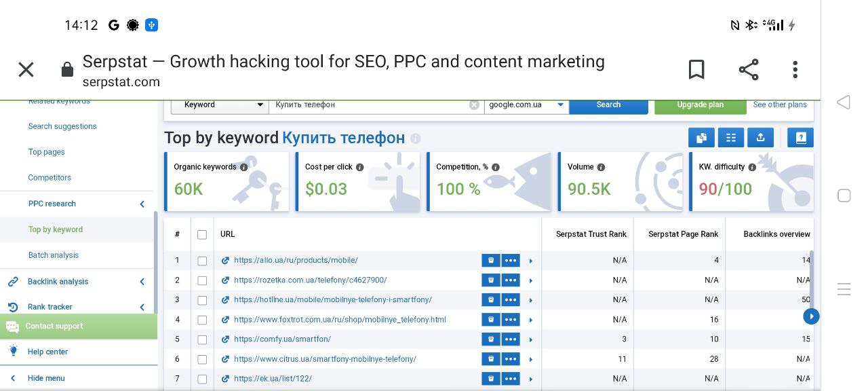Tap the Android home square button

click(x=844, y=195)
